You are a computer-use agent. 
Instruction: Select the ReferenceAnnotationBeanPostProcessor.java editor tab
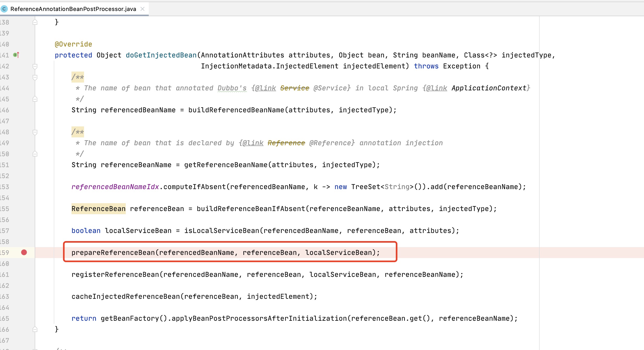pos(73,9)
